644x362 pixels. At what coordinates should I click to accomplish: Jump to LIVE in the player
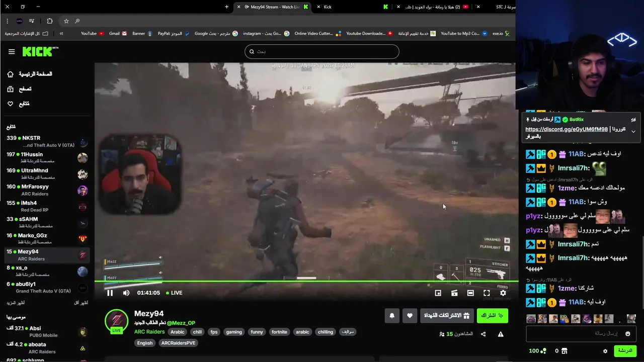pos(174,293)
